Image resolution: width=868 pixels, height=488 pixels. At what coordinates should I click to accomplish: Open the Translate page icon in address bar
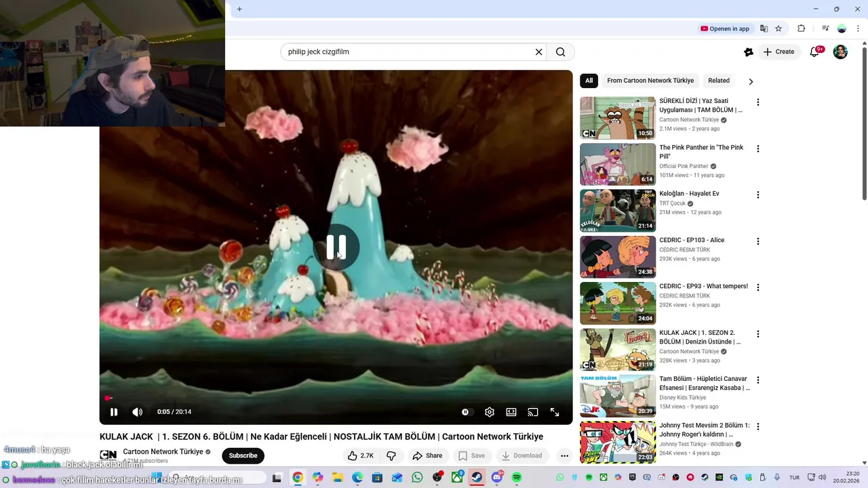pyautogui.click(x=764, y=28)
